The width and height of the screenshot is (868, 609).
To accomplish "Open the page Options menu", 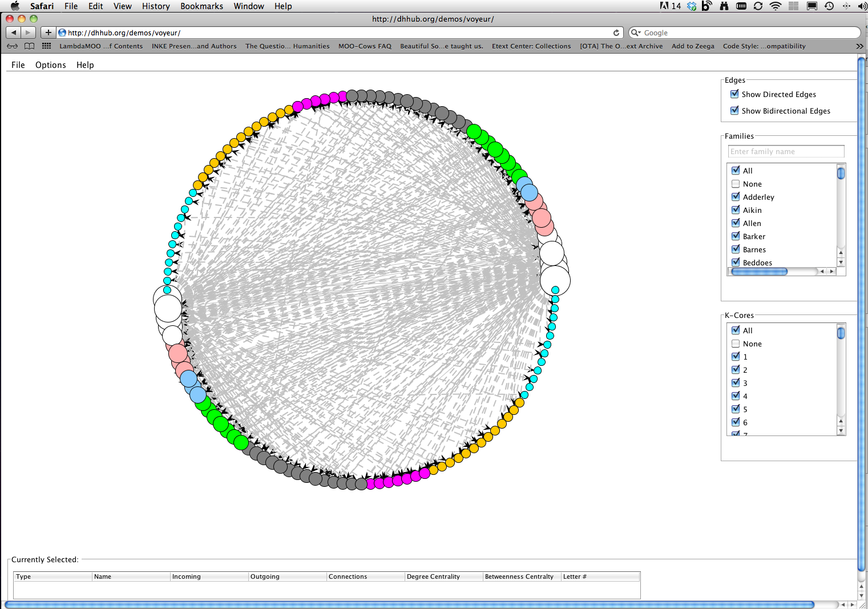I will tap(51, 65).
